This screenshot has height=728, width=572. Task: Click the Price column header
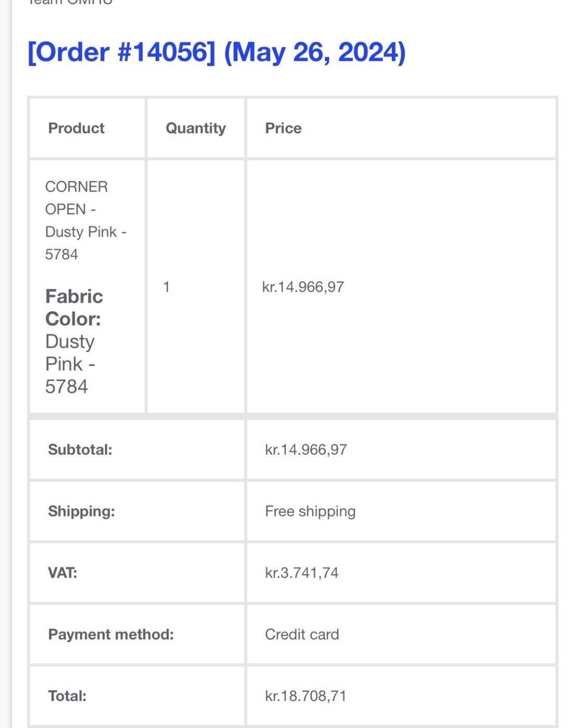tap(283, 128)
